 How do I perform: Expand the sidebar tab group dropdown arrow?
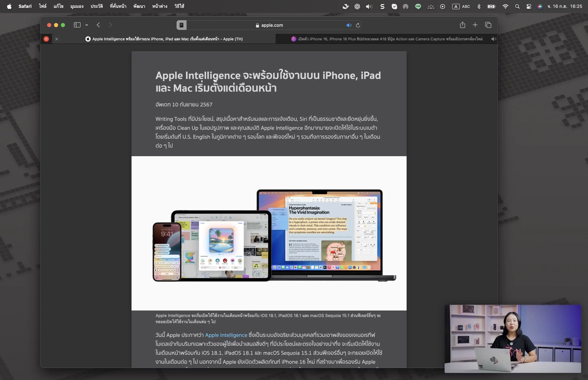87,25
